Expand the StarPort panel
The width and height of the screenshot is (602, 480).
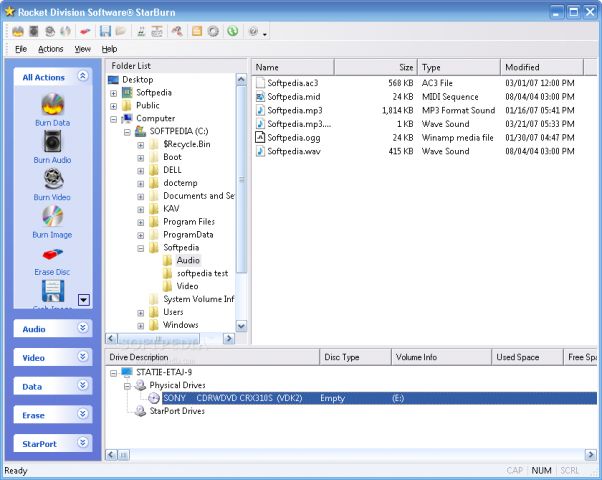pyautogui.click(x=83, y=443)
